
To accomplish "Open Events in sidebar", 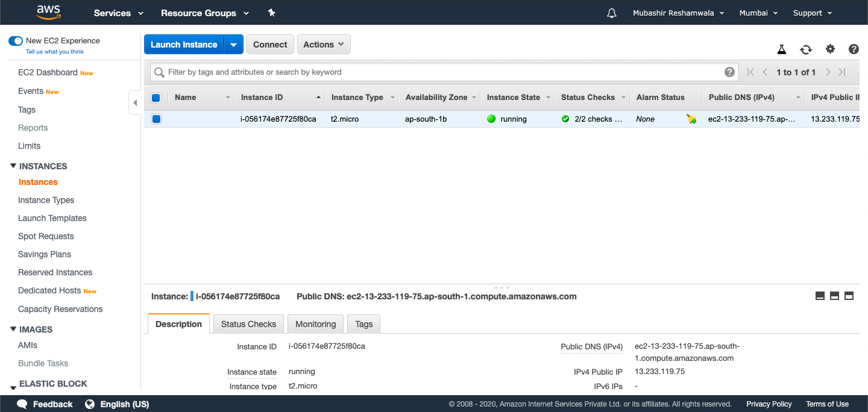I will click(x=31, y=91).
